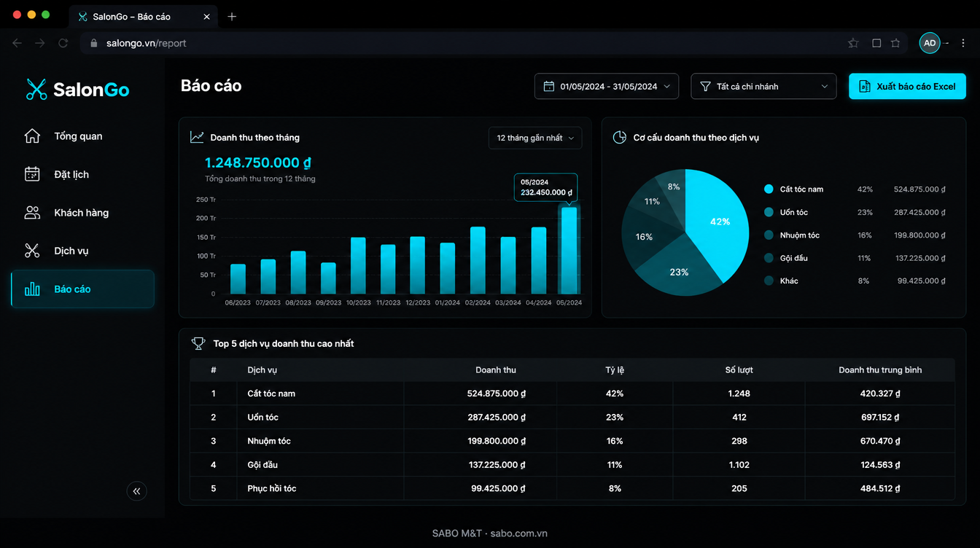Click the 697.152 ₫ average revenue cell
This screenshot has width=980, height=548.
click(x=880, y=418)
